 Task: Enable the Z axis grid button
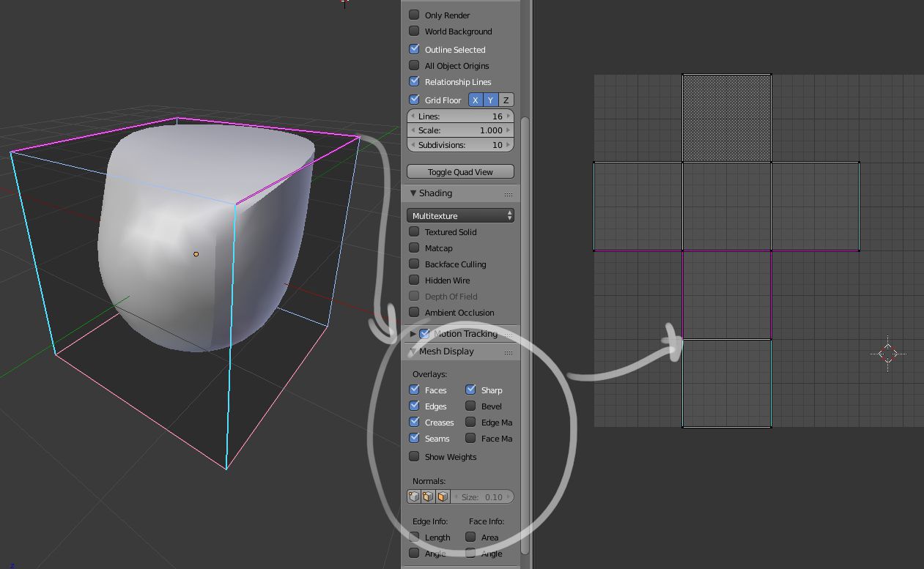[x=506, y=100]
